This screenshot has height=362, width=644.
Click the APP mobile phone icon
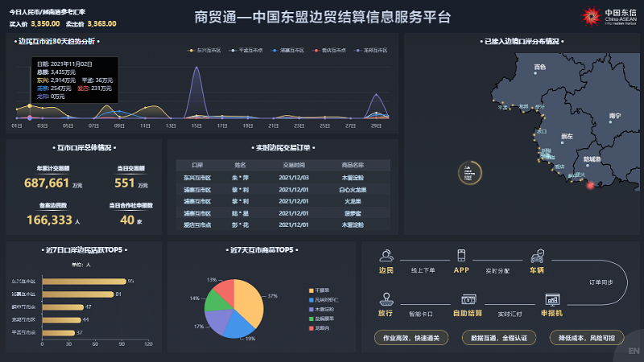tap(461, 255)
